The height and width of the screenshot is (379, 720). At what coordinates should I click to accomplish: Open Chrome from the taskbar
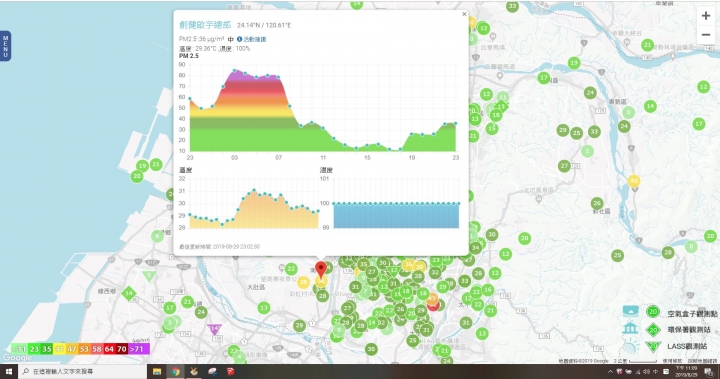click(x=175, y=372)
